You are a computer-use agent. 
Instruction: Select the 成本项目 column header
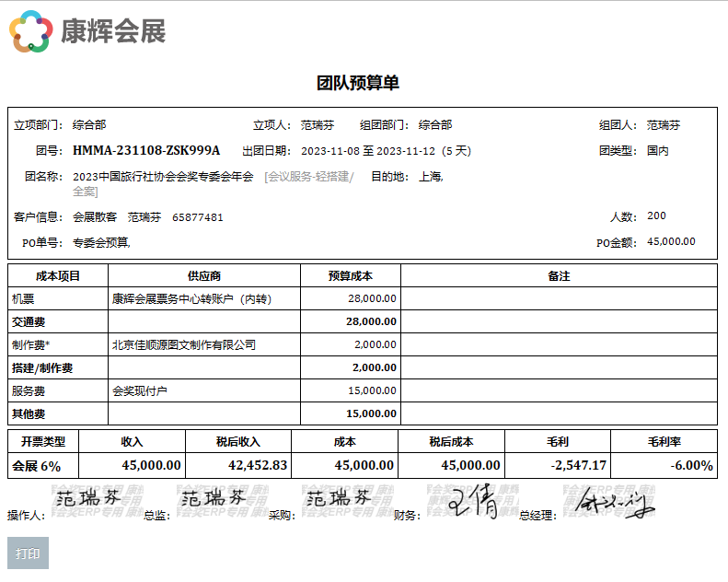point(58,275)
